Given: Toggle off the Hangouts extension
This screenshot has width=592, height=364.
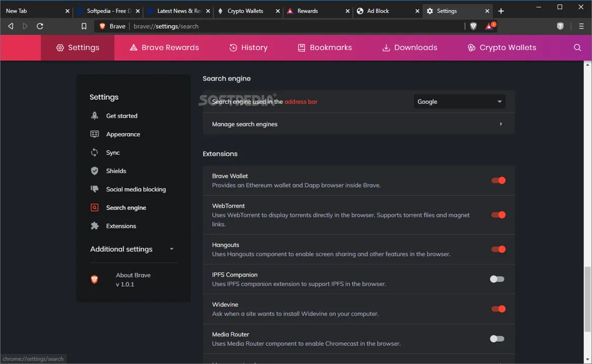Looking at the screenshot, I should click(x=498, y=249).
